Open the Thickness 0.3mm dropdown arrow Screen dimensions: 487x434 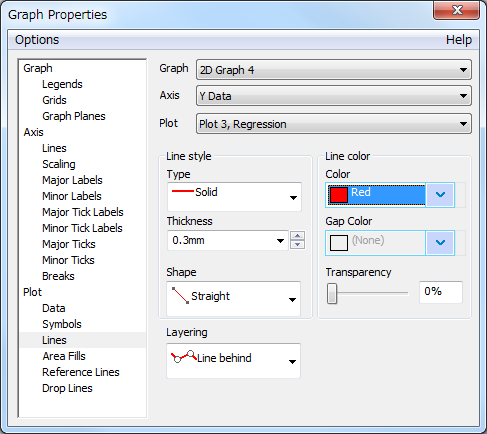[x=281, y=241]
